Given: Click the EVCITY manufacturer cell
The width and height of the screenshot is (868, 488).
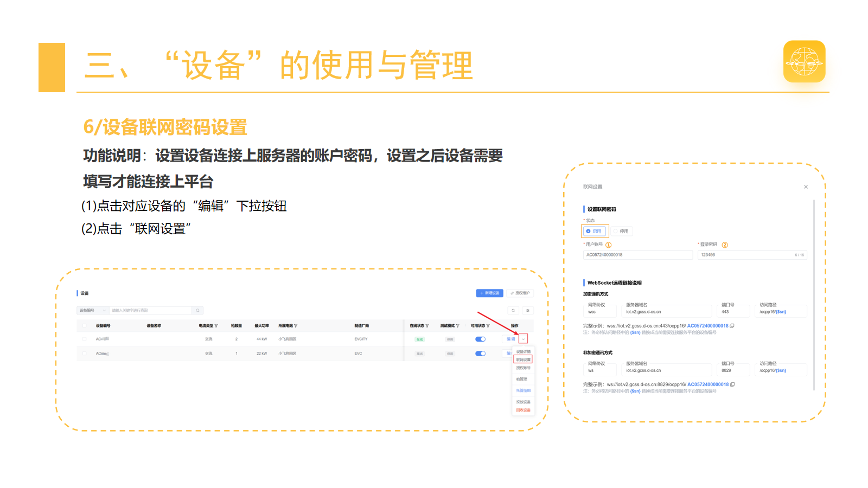Looking at the screenshot, I should [x=361, y=339].
